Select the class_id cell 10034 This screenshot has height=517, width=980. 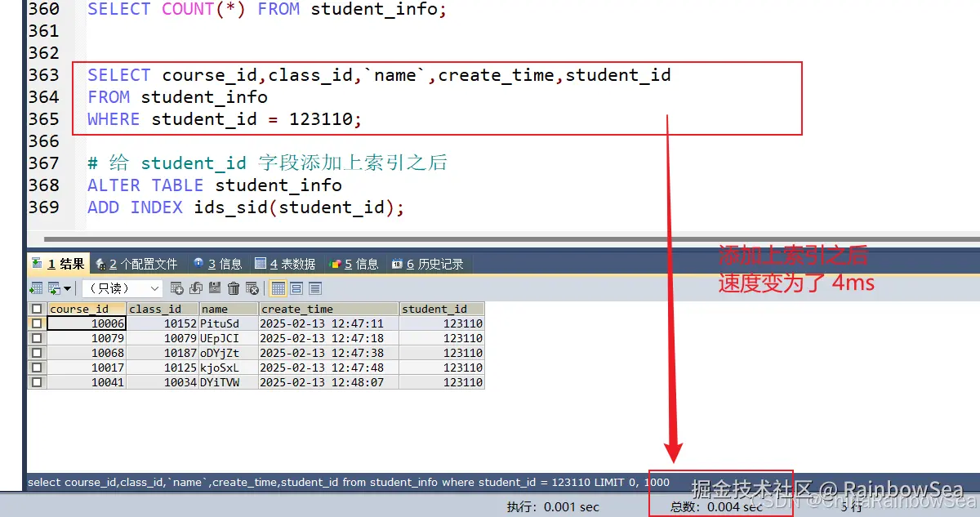[x=163, y=382]
